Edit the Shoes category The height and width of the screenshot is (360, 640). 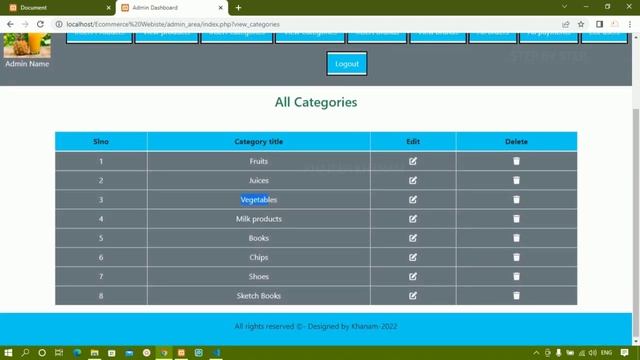(x=413, y=276)
